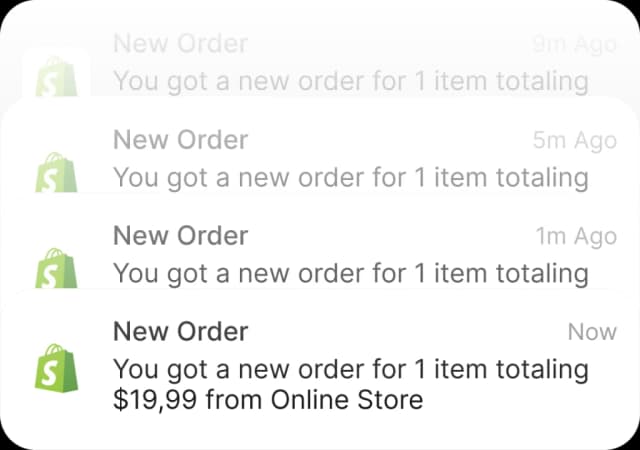The width and height of the screenshot is (640, 450).
Task: Click the message text in the 5m Ago notification
Action: (x=350, y=177)
